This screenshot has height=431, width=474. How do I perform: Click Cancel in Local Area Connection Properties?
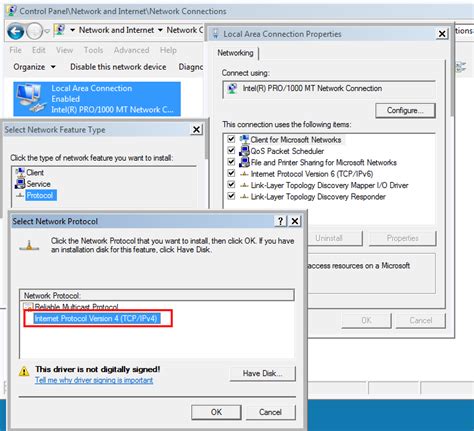421,320
